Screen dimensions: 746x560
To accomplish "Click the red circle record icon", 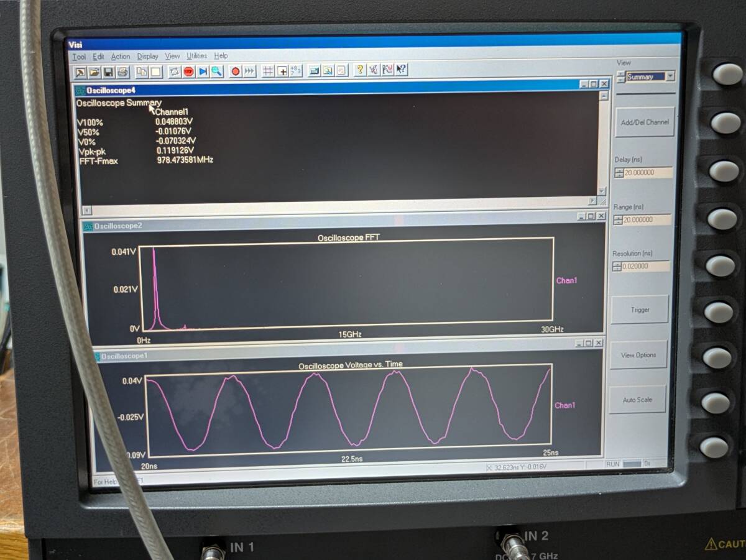I will [236, 71].
